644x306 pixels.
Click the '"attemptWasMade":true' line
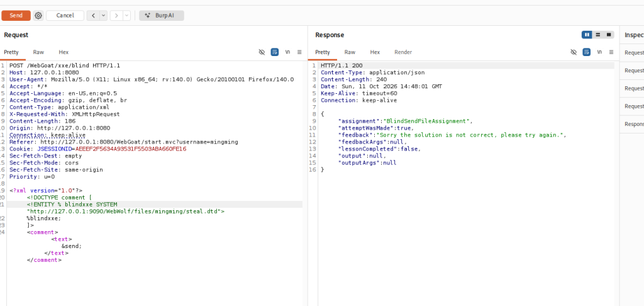click(x=377, y=128)
